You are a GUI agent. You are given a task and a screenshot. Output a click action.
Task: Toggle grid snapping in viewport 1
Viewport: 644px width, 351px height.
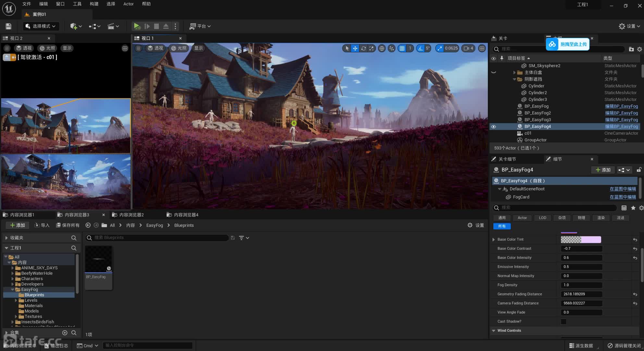coord(402,48)
